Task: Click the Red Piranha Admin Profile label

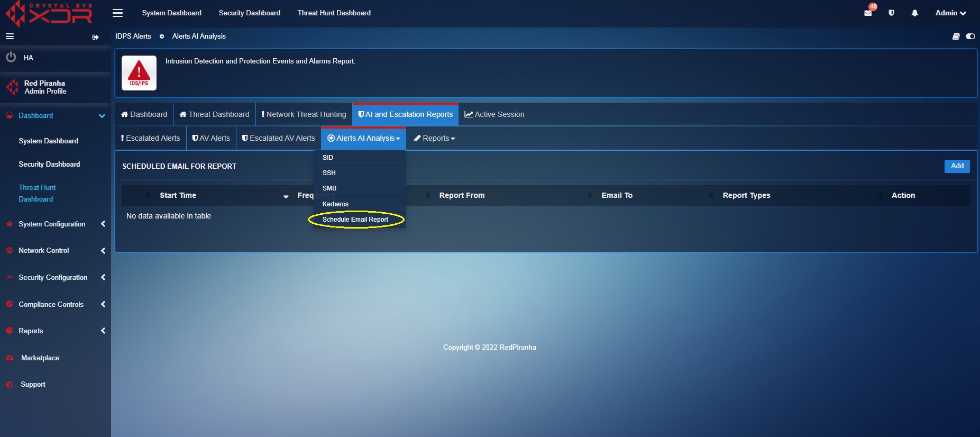Action: [45, 87]
